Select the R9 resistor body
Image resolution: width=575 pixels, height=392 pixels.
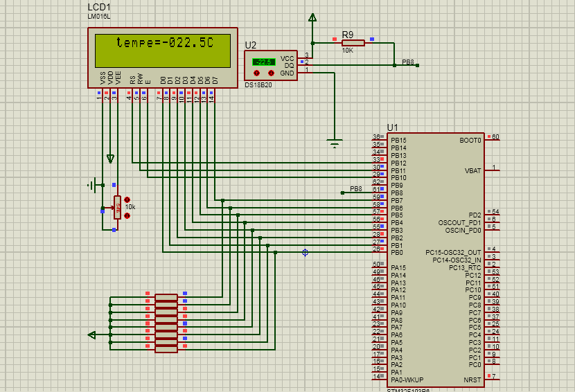(353, 43)
